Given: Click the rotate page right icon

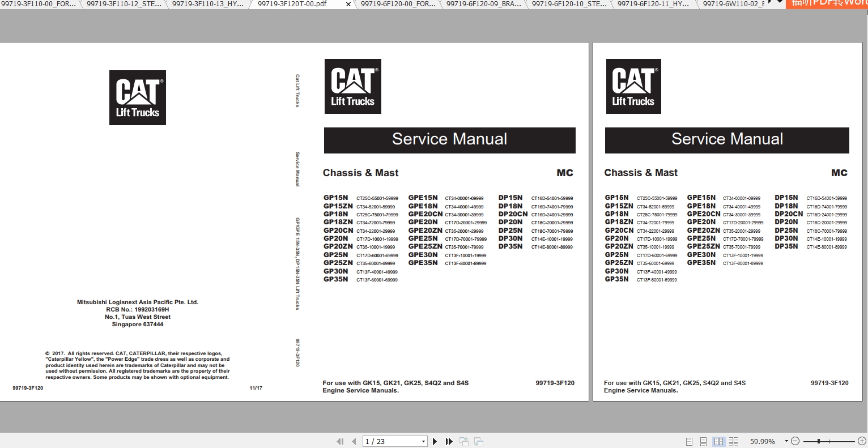Looking at the screenshot, I should (x=479, y=441).
